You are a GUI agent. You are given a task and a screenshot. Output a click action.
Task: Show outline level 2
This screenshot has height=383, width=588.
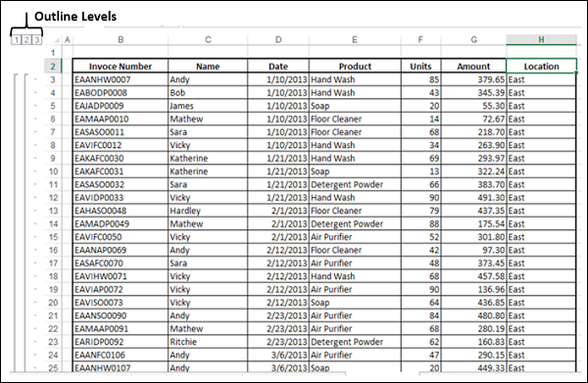point(26,40)
